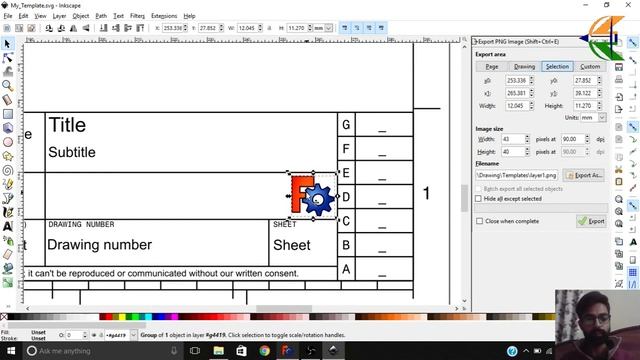
Task: Choose the Spiral tool
Action: click(x=7, y=170)
